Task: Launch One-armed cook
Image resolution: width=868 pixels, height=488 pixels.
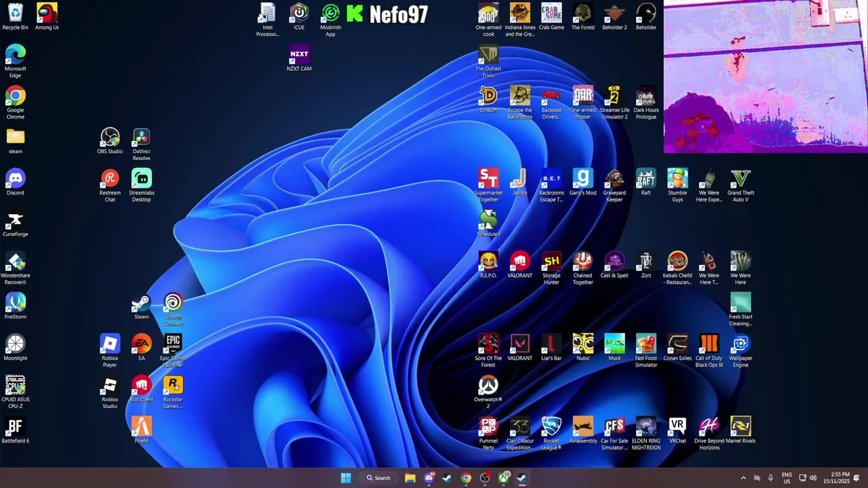Action: [488, 20]
